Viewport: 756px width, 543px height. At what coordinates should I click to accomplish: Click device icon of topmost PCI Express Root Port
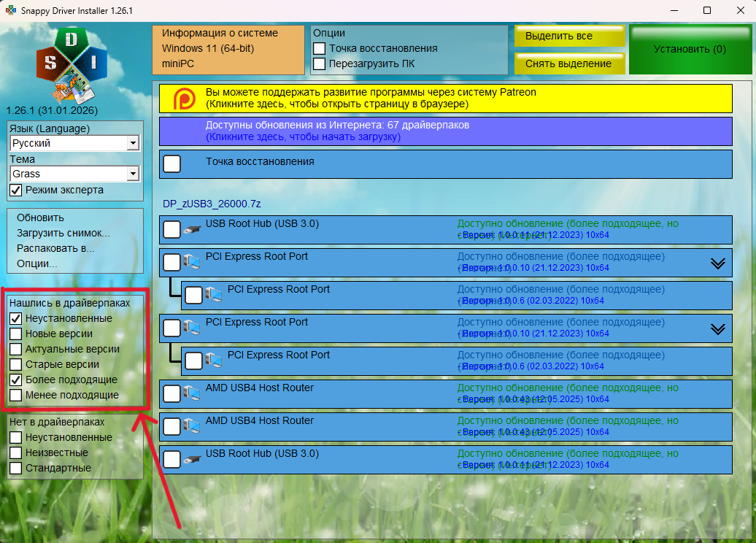(x=192, y=262)
